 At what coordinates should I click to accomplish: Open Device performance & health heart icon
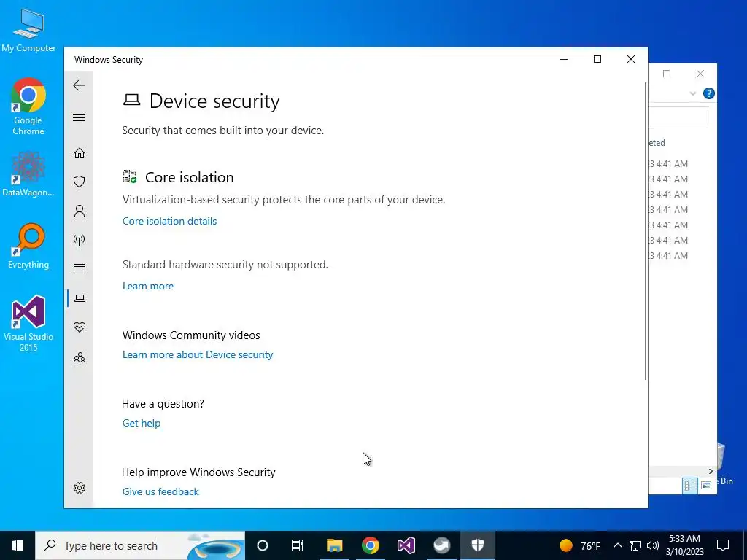(x=80, y=327)
